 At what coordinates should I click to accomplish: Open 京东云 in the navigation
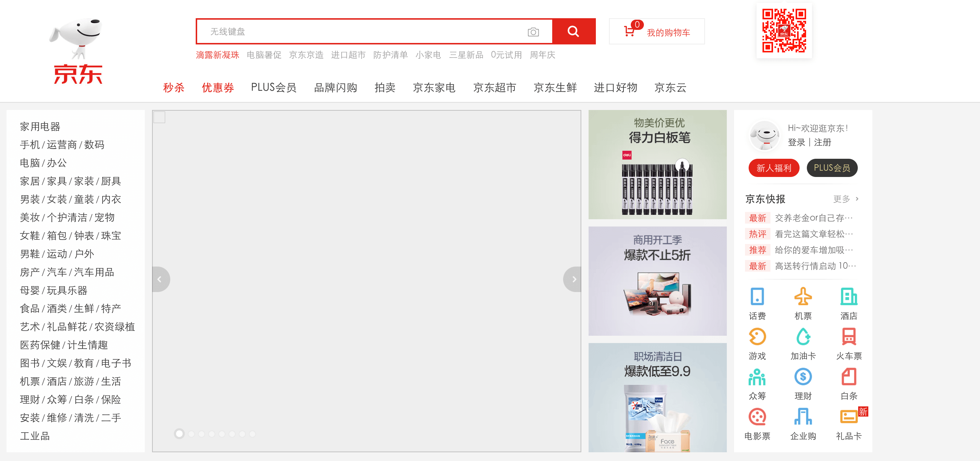pyautogui.click(x=670, y=87)
